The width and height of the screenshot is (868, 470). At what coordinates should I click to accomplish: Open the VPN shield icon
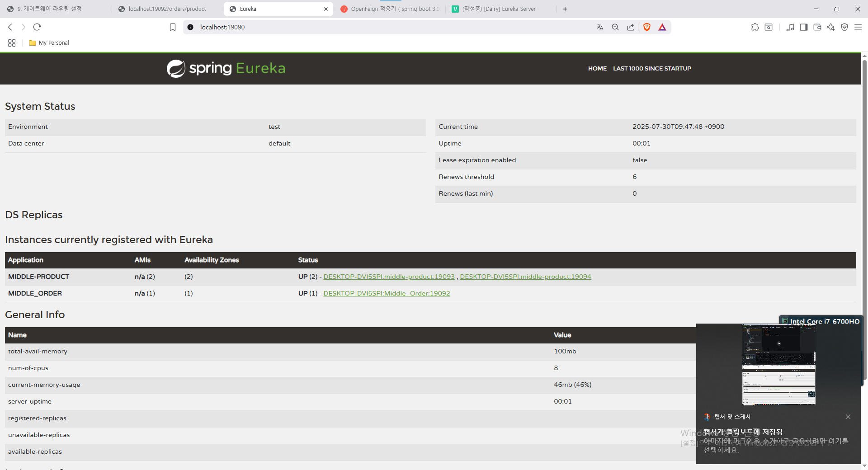844,27
